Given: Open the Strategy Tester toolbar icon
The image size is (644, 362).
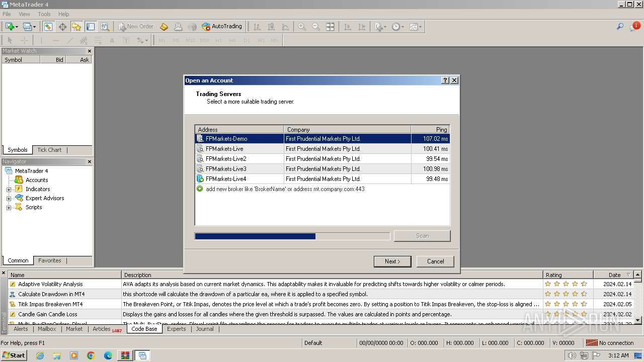Looking at the screenshot, I should pos(105,27).
